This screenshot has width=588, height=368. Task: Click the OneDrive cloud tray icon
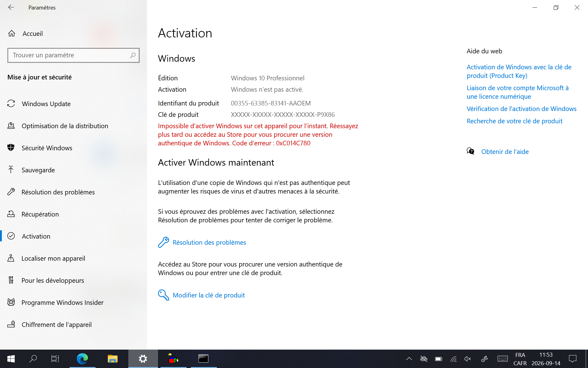click(424, 358)
